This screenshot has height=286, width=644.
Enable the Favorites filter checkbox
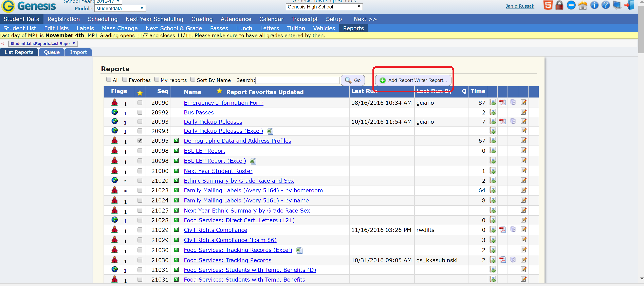pyautogui.click(x=125, y=79)
